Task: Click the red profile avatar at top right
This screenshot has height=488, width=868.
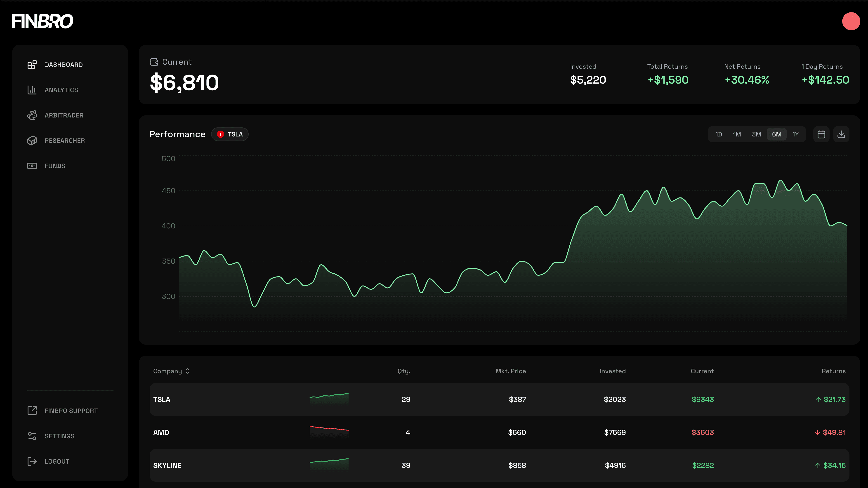Action: [x=851, y=21]
